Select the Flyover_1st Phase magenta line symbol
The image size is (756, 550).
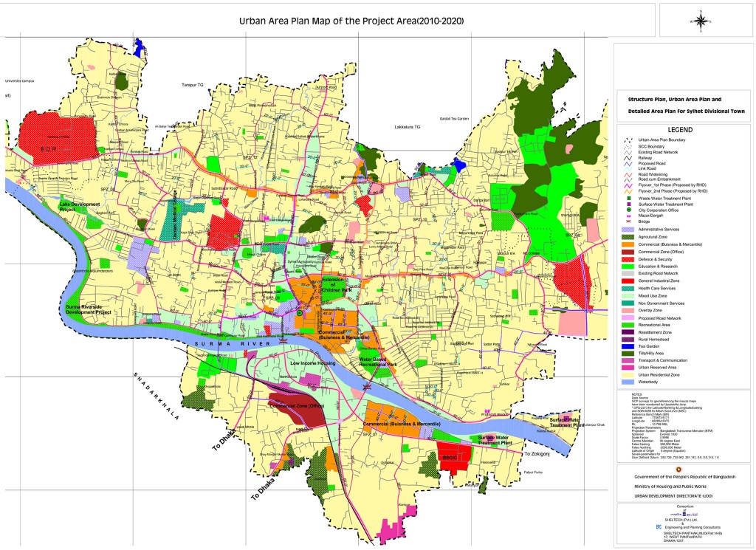pyautogui.click(x=628, y=185)
